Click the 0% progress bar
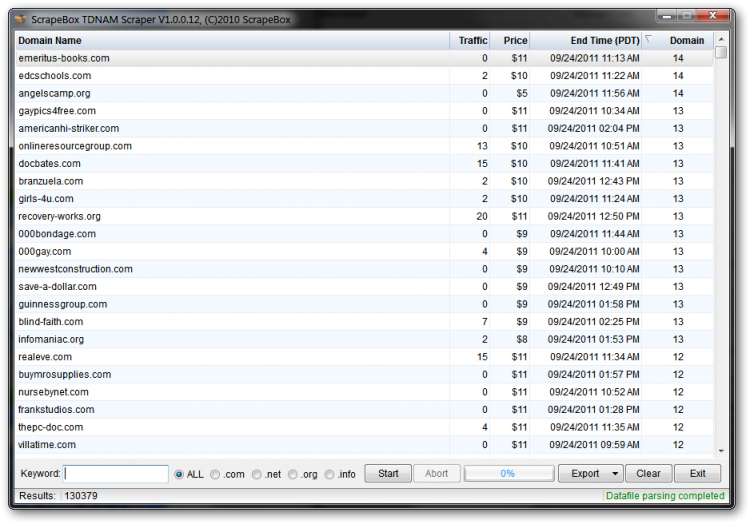The width and height of the screenshot is (750, 524). pos(507,474)
